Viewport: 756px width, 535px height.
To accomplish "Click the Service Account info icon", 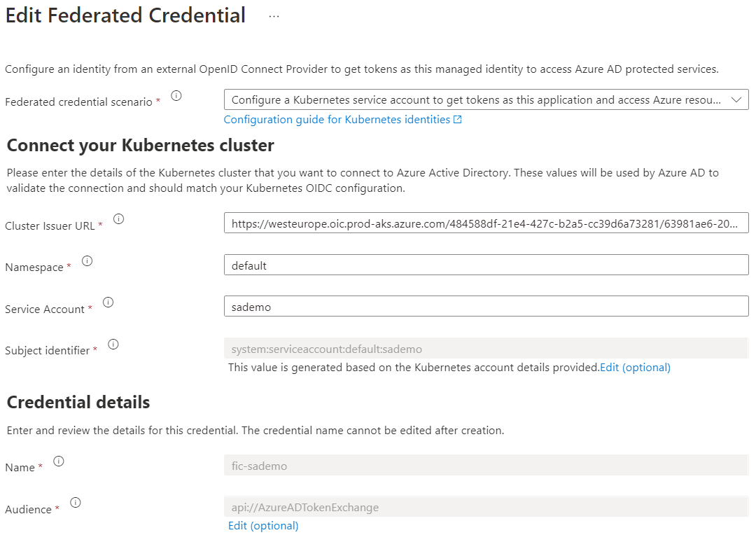I will tap(108, 303).
